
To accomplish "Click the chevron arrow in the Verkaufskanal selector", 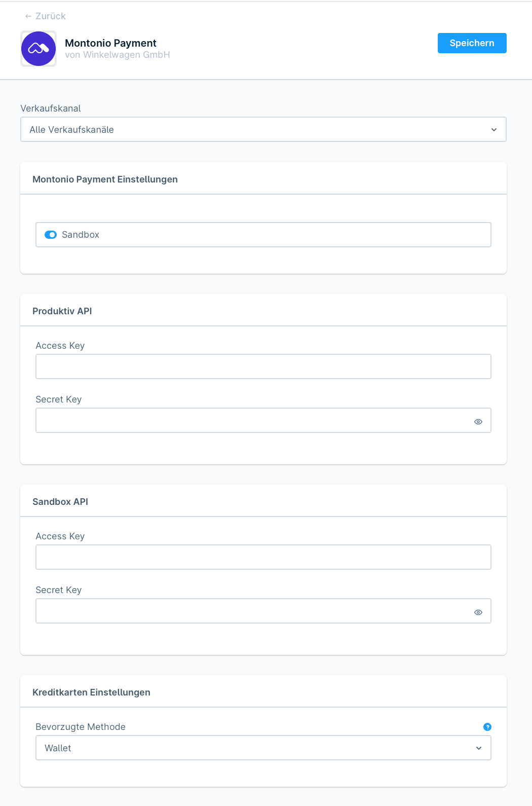I will coord(494,130).
